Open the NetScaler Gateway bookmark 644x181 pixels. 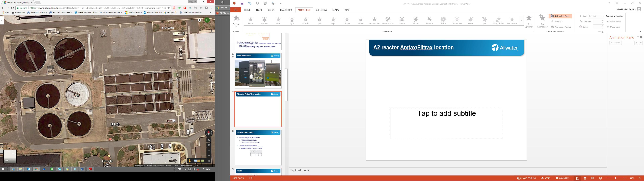click(37, 13)
